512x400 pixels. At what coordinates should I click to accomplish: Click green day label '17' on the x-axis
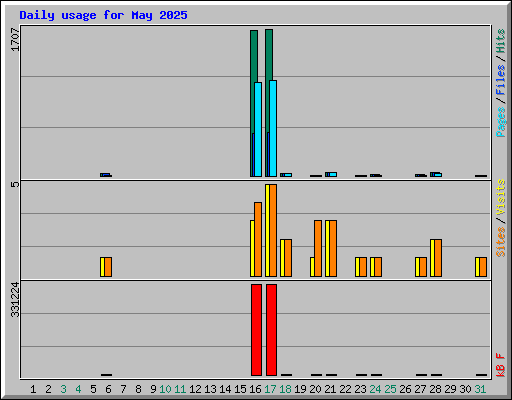[270, 389]
